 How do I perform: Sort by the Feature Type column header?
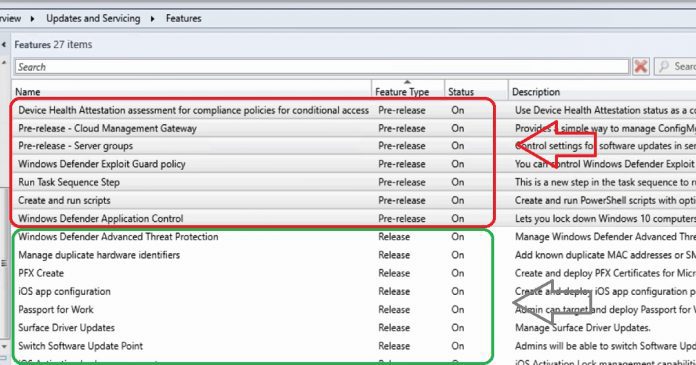[407, 91]
